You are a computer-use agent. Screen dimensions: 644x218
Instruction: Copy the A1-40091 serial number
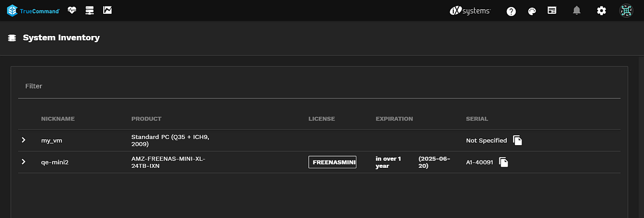503,162
